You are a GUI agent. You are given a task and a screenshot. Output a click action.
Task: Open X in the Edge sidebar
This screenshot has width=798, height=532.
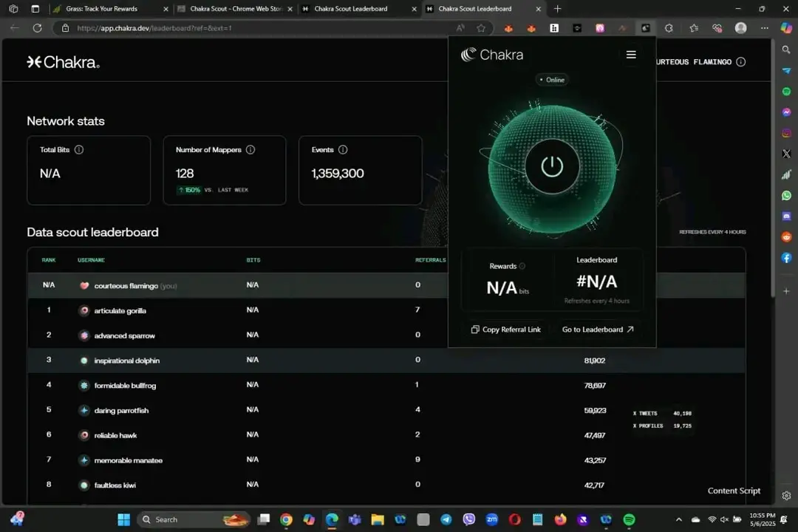pyautogui.click(x=786, y=154)
